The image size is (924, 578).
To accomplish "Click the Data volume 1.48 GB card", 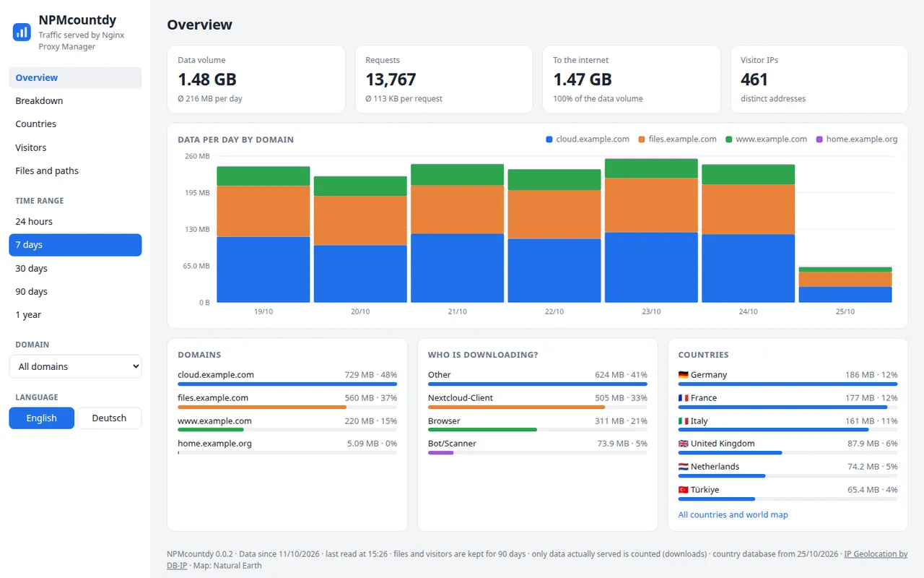I will 256,79.
